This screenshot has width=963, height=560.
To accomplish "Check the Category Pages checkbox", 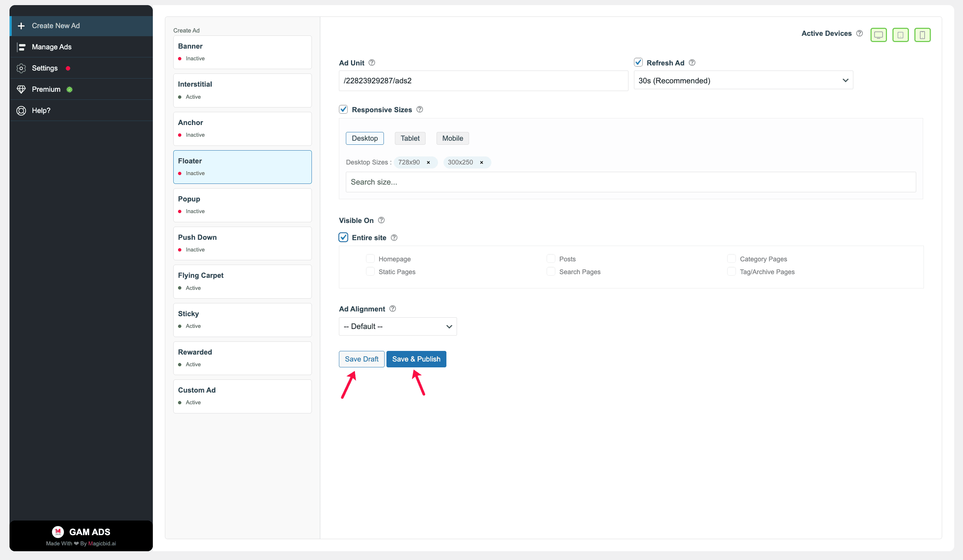I will [732, 258].
